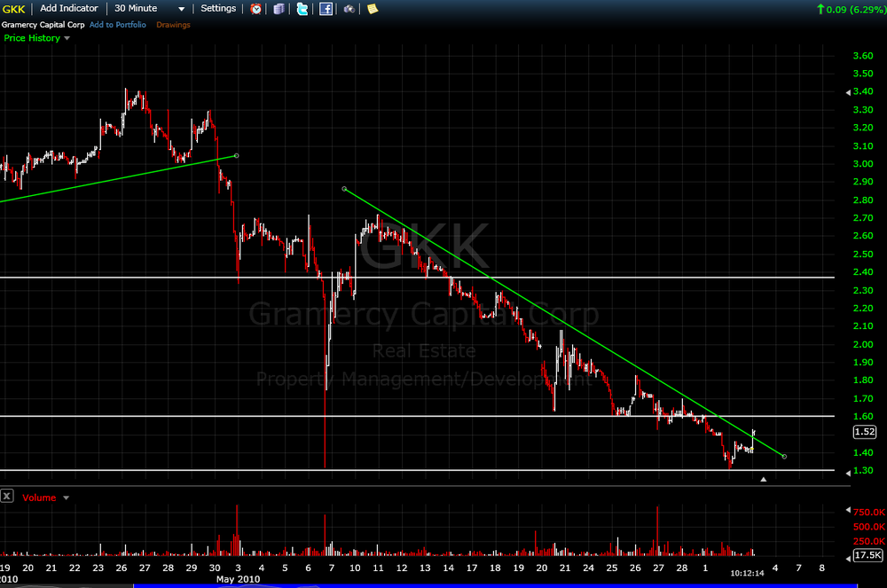Click the boxed 1.52 current price label
The image size is (887, 588).
(x=864, y=432)
